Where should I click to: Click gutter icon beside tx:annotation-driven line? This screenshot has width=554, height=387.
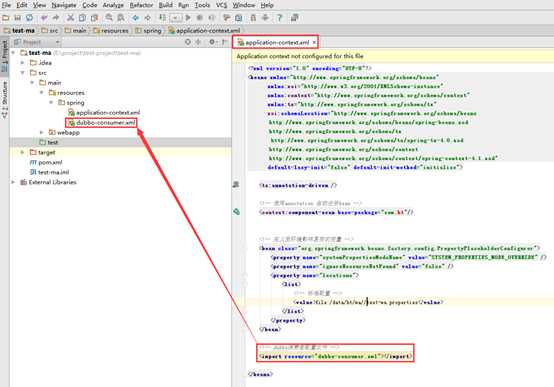[x=236, y=184]
